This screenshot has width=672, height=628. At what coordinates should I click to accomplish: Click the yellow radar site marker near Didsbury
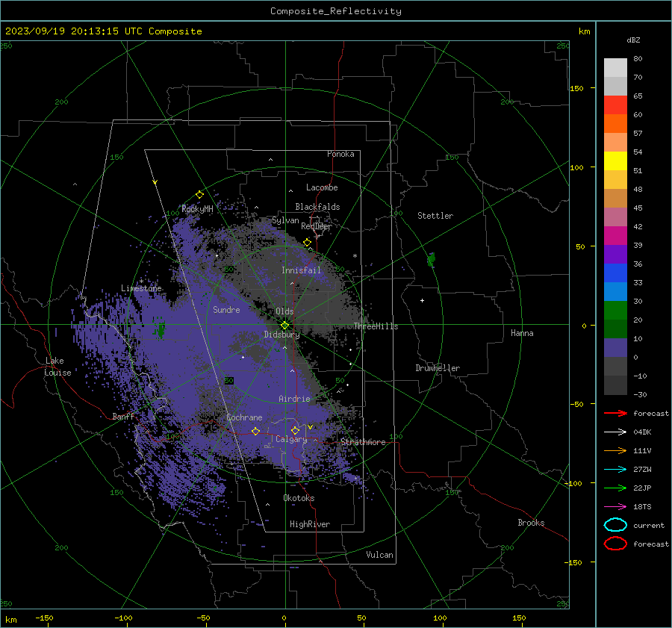284,326
